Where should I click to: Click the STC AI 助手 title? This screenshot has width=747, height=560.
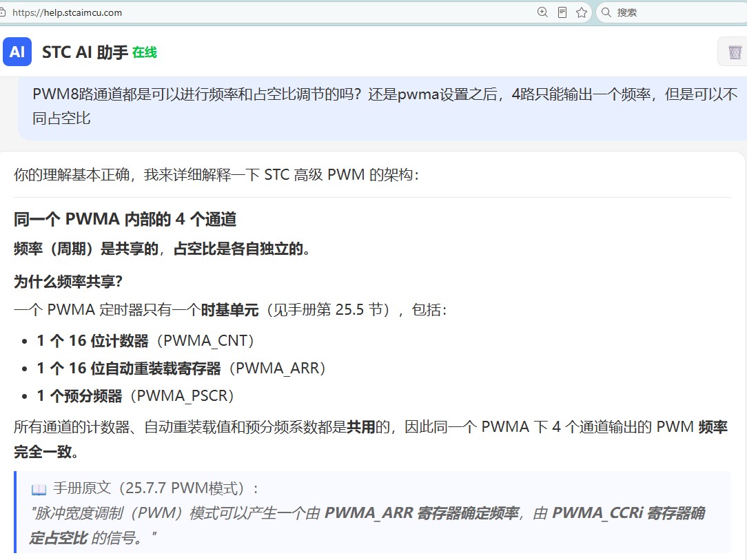tap(85, 52)
